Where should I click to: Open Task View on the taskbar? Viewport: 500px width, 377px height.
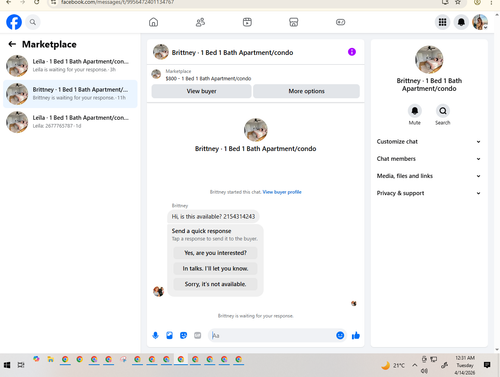tap(21, 365)
